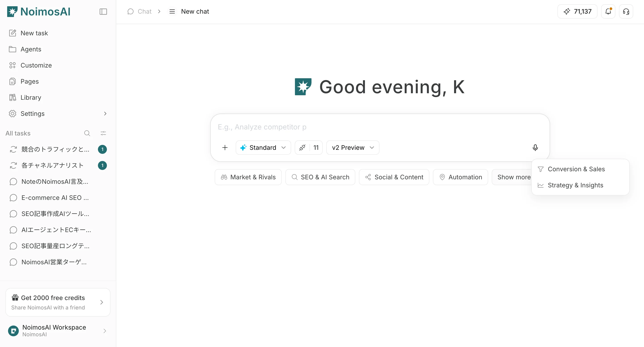Click the Pages document icon
This screenshot has height=347, width=644.
point(13,81)
